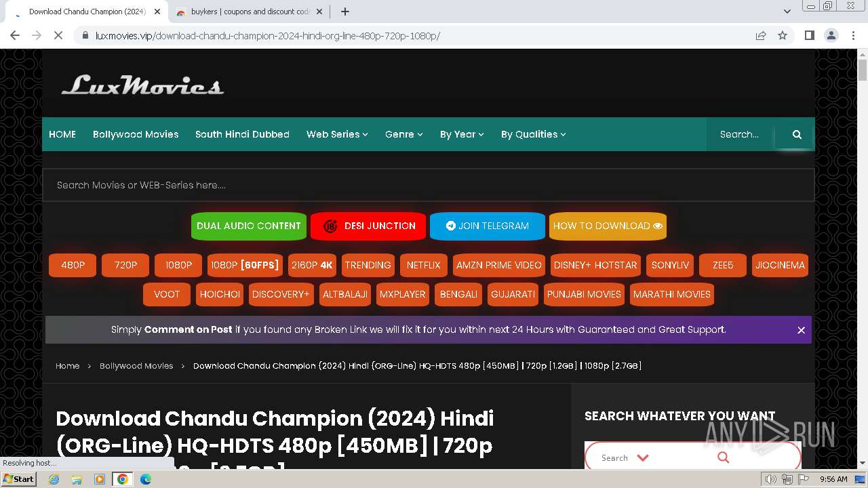Expand the Web Series dropdown
The image size is (868, 488).
pos(337,134)
